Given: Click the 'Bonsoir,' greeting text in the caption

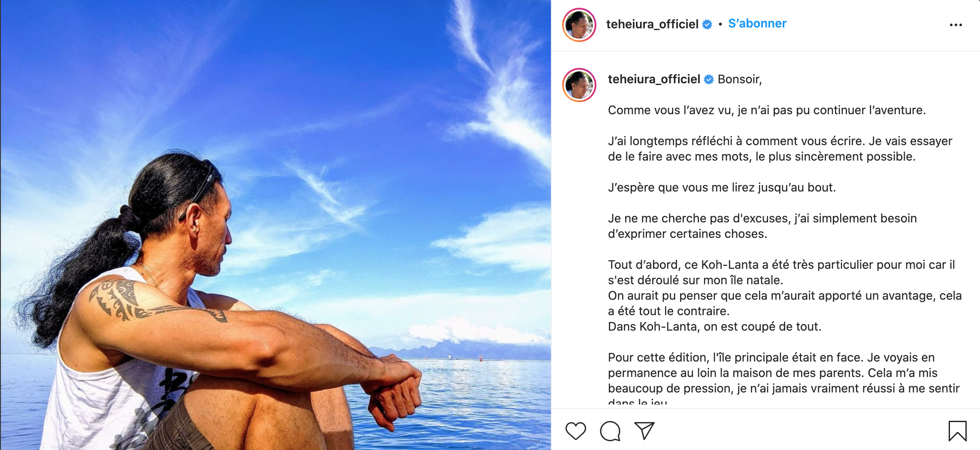Looking at the screenshot, I should [740, 79].
